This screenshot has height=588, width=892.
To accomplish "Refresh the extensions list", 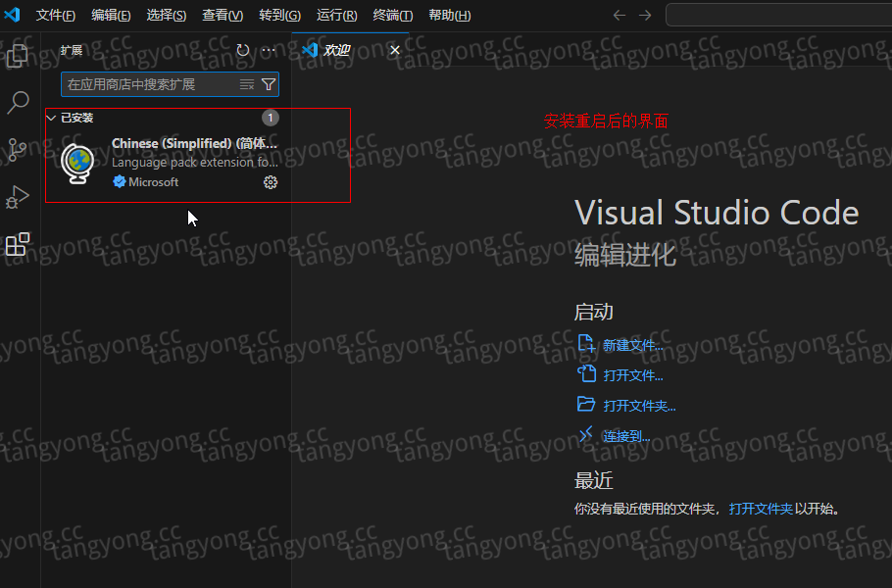I will click(x=243, y=51).
